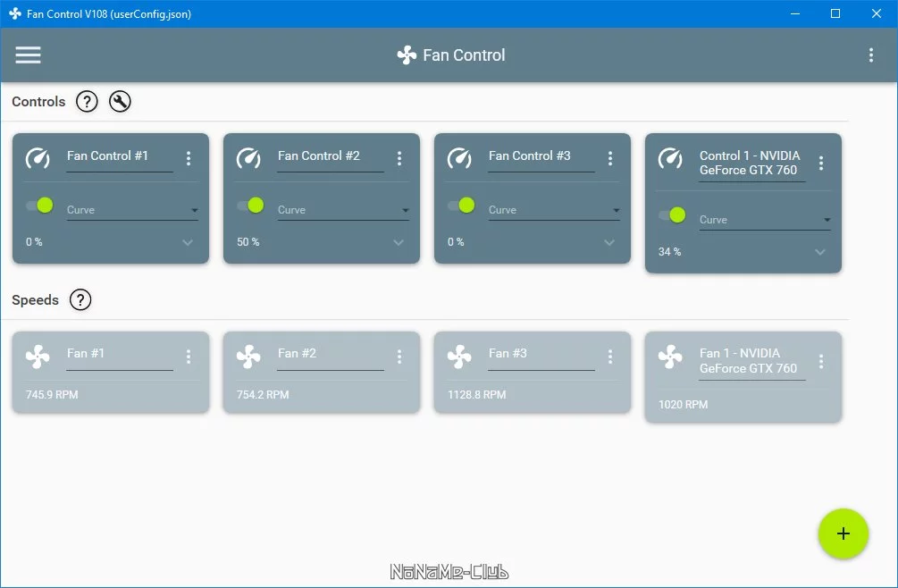This screenshot has height=588, width=898.
Task: Click the fan icon on Fan #2 card
Action: (248, 357)
